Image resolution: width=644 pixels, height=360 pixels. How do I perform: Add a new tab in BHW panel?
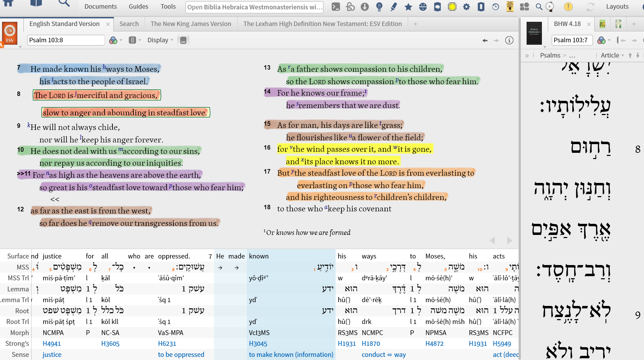(634, 24)
